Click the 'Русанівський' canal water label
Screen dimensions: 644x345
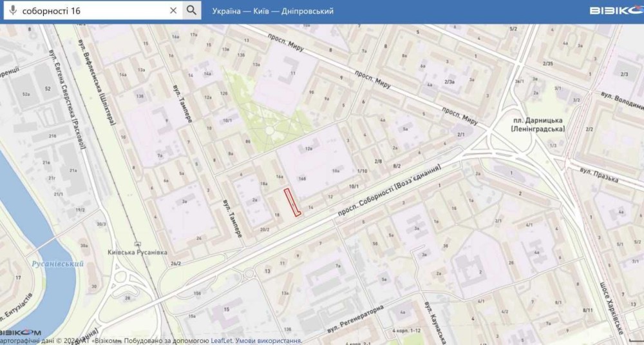(57, 264)
